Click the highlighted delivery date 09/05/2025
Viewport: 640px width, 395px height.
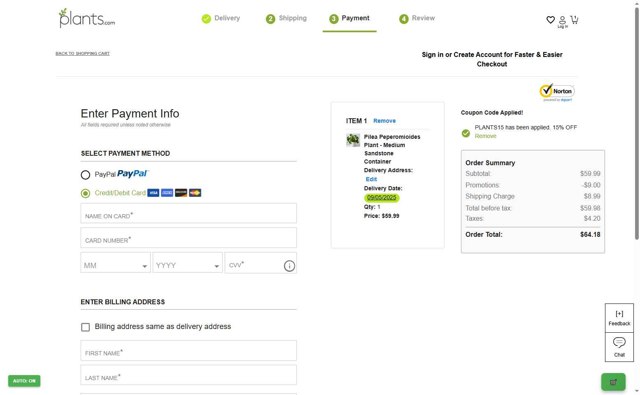tap(382, 198)
